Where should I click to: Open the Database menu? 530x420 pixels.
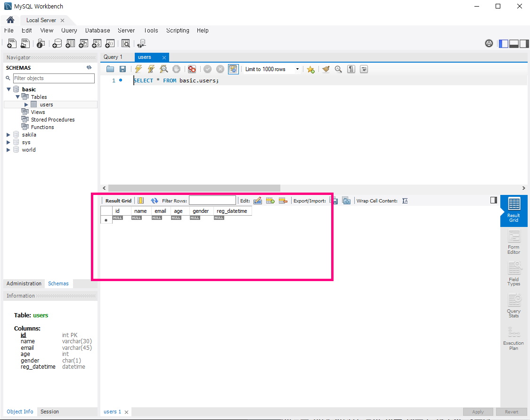point(98,31)
